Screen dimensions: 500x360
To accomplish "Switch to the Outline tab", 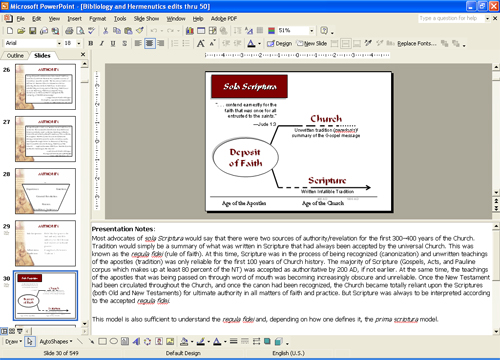I will [x=15, y=56].
